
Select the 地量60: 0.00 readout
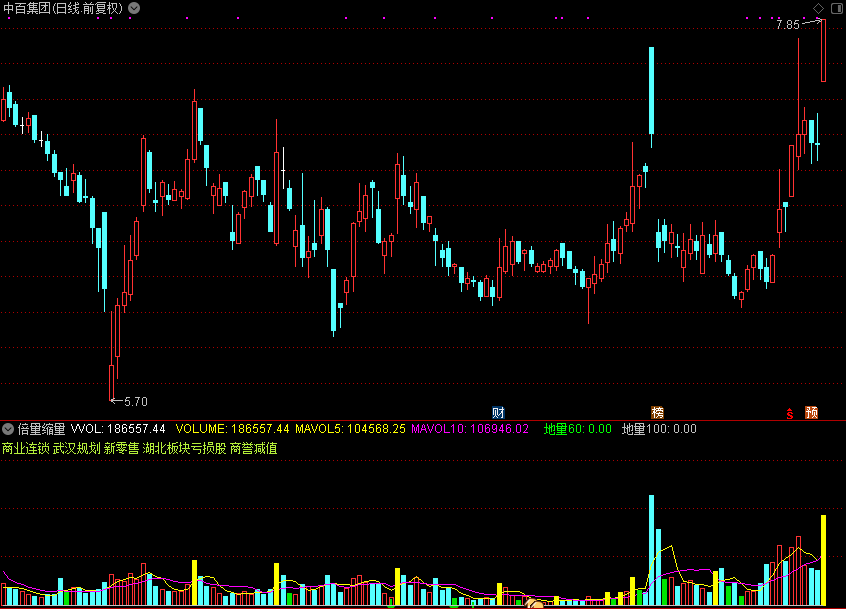pos(577,429)
